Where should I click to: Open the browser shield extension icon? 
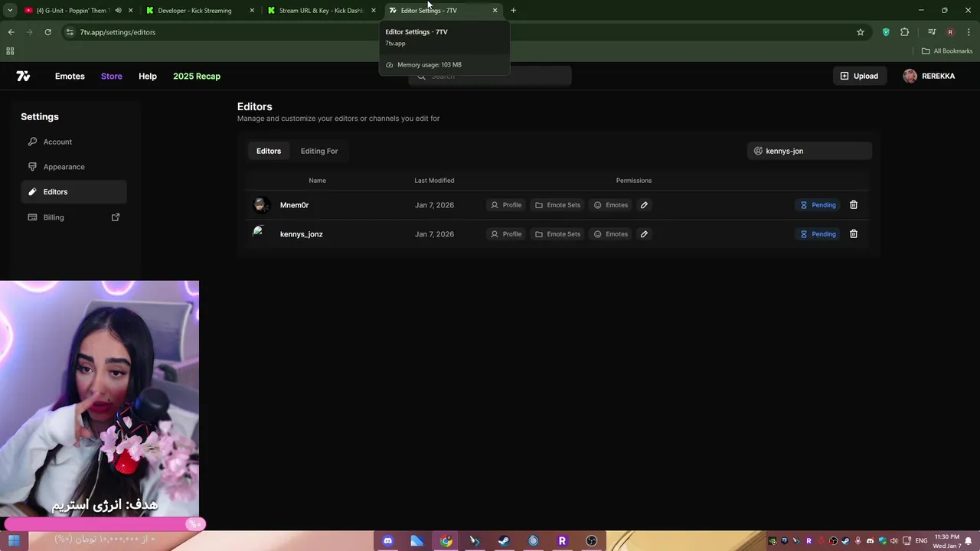886,32
